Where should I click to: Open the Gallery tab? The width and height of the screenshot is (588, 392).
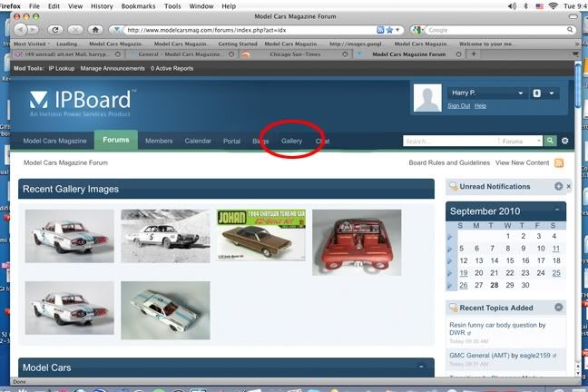click(x=291, y=142)
